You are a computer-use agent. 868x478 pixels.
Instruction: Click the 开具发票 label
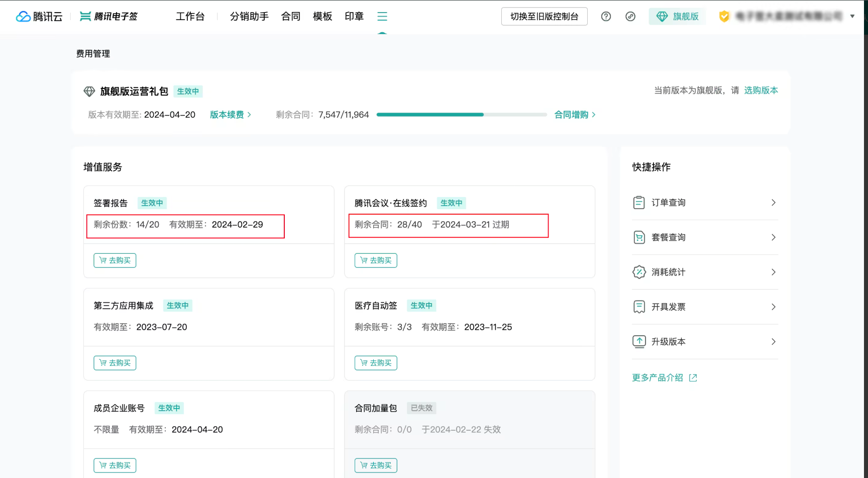tap(669, 307)
